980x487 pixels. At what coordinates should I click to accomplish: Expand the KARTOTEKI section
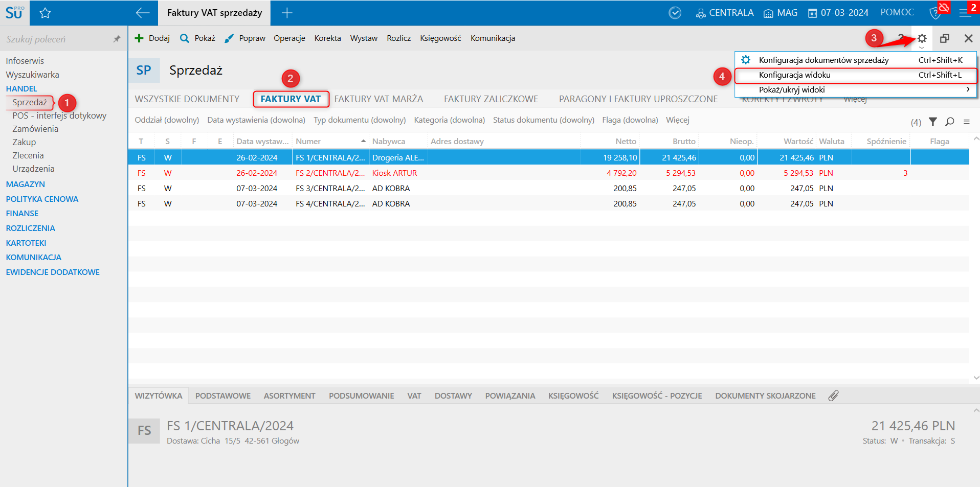click(26, 243)
